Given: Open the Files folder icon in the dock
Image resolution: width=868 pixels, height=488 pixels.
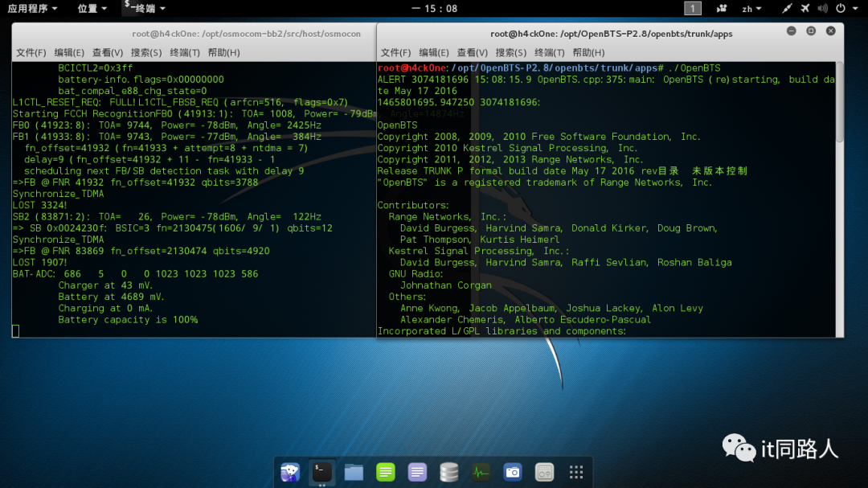Looking at the screenshot, I should pos(354,472).
